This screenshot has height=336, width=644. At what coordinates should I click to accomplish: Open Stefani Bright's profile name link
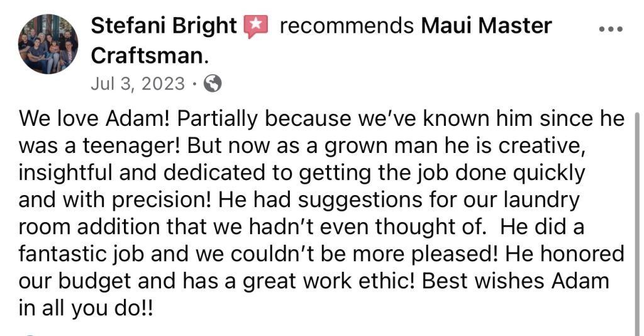[x=164, y=26]
